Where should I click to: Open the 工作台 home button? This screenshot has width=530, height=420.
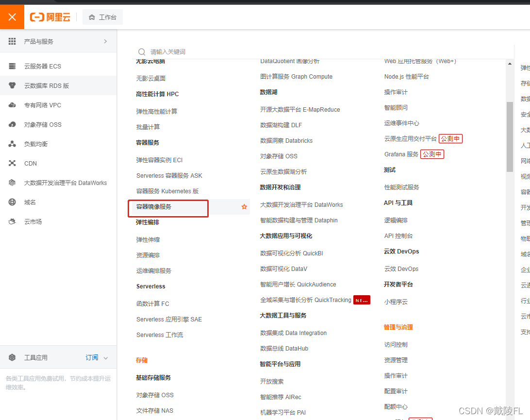102,17
